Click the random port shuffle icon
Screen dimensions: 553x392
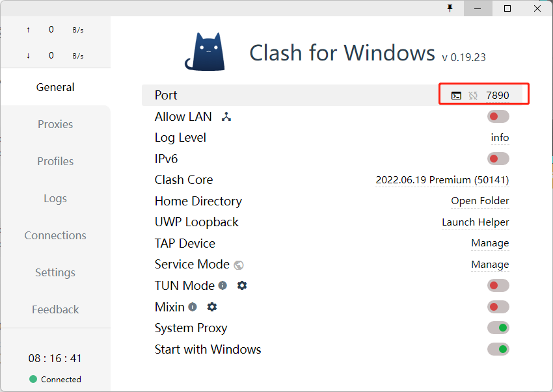click(473, 96)
